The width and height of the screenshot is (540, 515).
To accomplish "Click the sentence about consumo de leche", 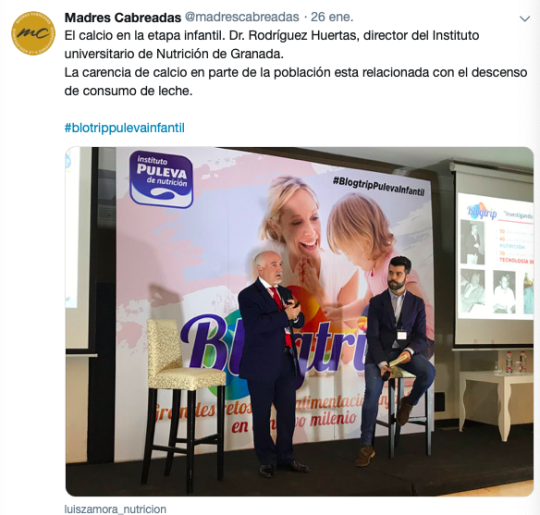I will coord(295,82).
